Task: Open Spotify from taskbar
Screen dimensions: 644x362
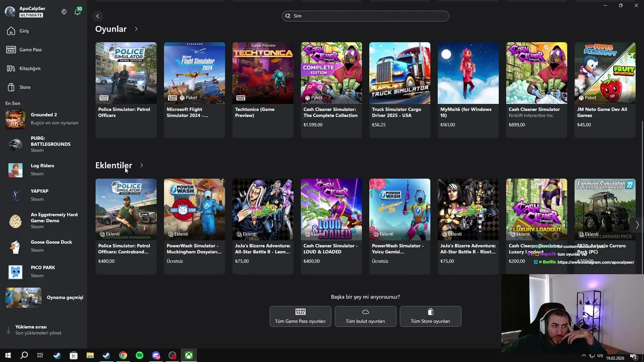Action: 139,355
